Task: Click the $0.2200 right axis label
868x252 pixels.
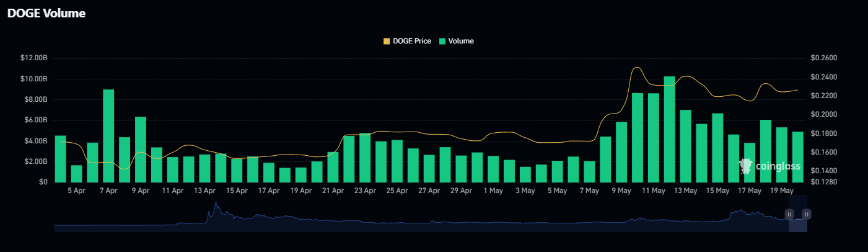Action: (x=823, y=96)
